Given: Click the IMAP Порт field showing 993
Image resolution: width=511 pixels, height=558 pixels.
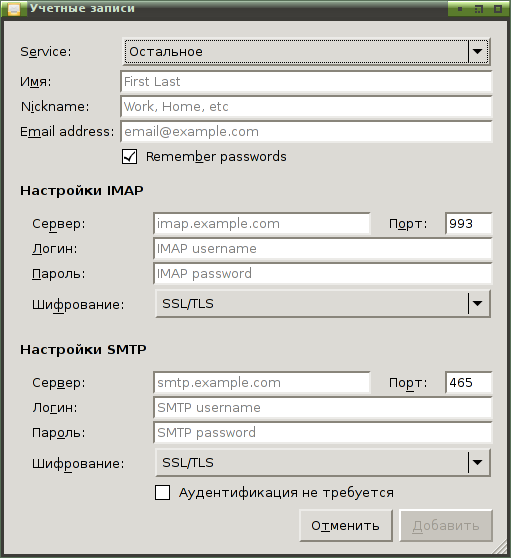Looking at the screenshot, I should tap(469, 223).
